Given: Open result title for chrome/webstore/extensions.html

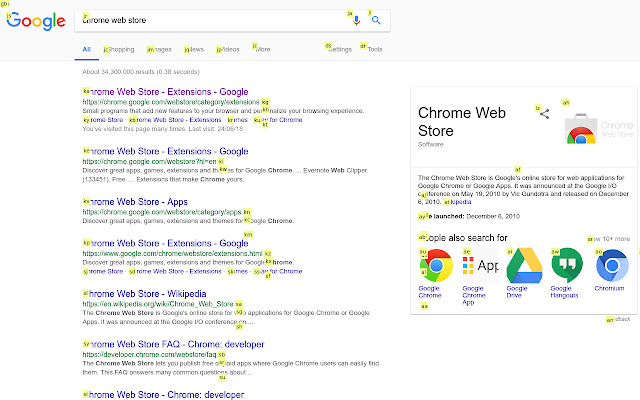Looking at the screenshot, I should [x=166, y=243].
